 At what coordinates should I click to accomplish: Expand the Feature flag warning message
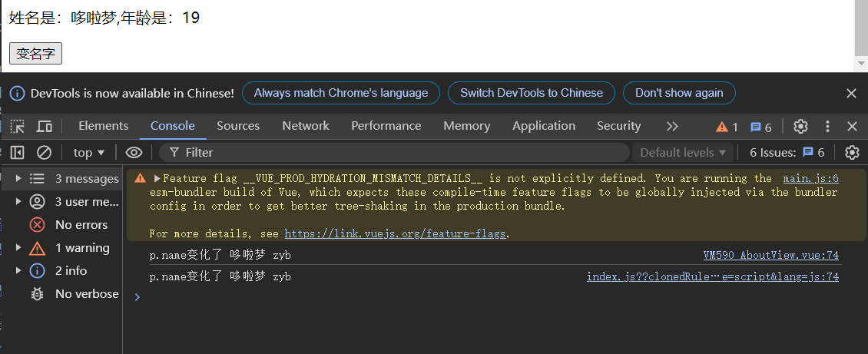(157, 178)
